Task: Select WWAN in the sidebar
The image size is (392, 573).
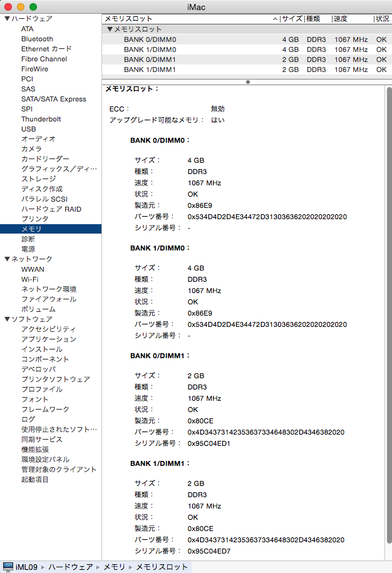Action: pos(33,269)
